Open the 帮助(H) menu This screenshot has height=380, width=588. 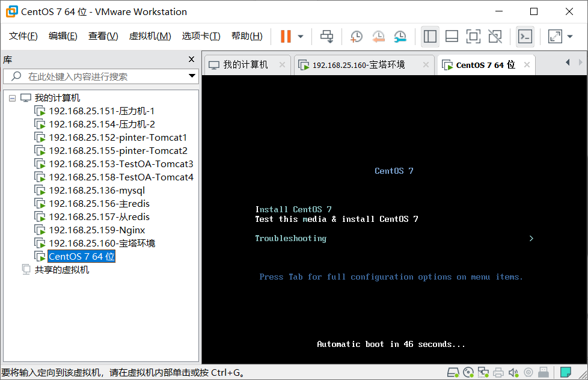tap(247, 36)
